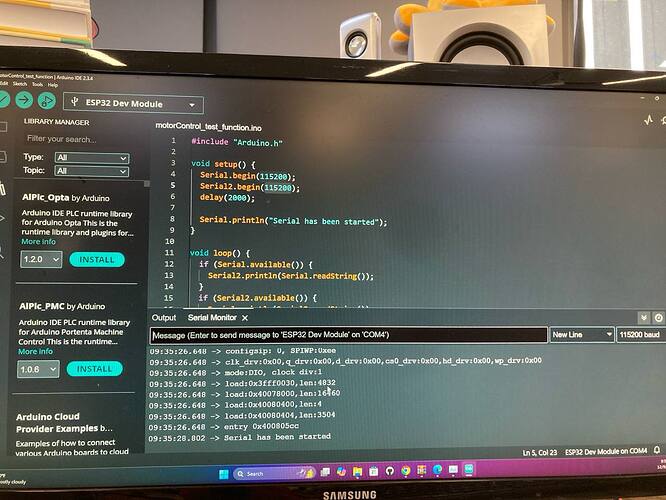
Task: Open GitHub Desktop from the taskbar
Action: point(389,471)
